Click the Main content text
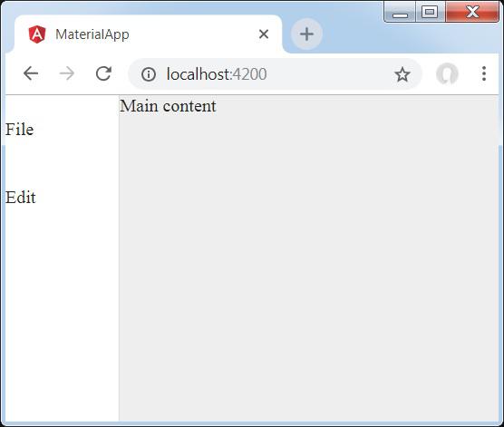The width and height of the screenshot is (504, 427). 168,106
